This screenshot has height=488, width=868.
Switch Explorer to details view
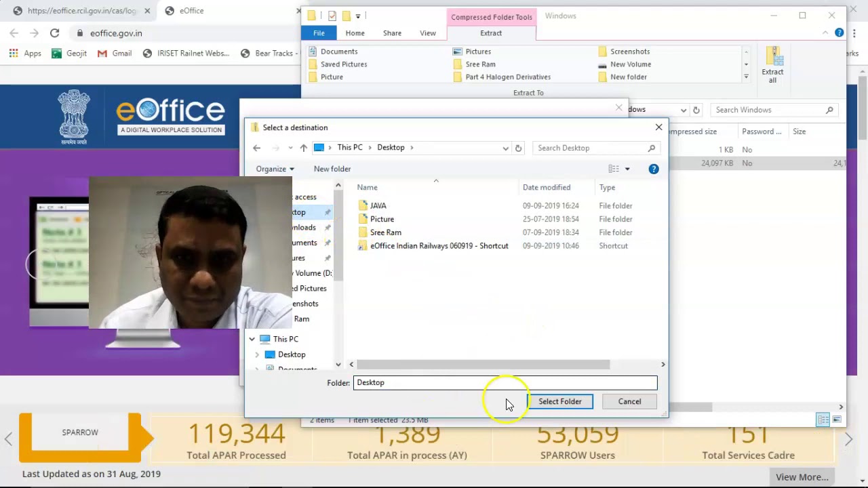click(x=823, y=420)
